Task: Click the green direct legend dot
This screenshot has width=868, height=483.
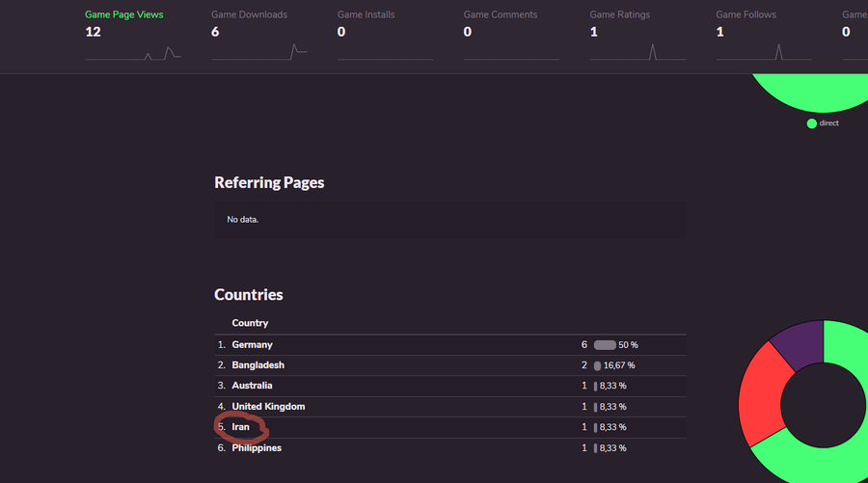Action: coord(812,123)
